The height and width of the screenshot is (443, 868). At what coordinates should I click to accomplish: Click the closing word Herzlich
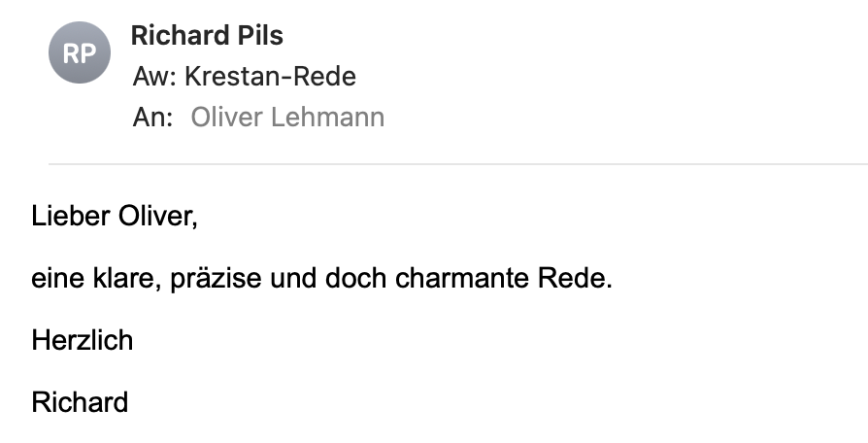tap(82, 341)
